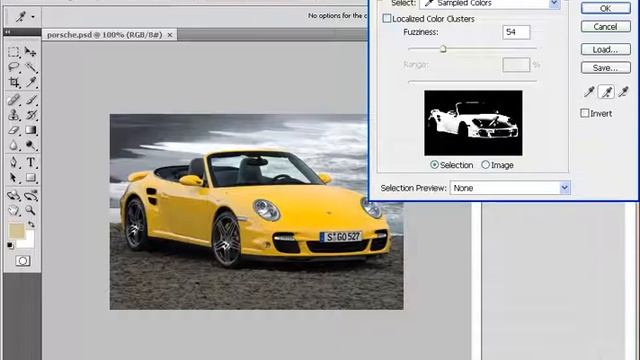Select the Type tool

[31, 162]
